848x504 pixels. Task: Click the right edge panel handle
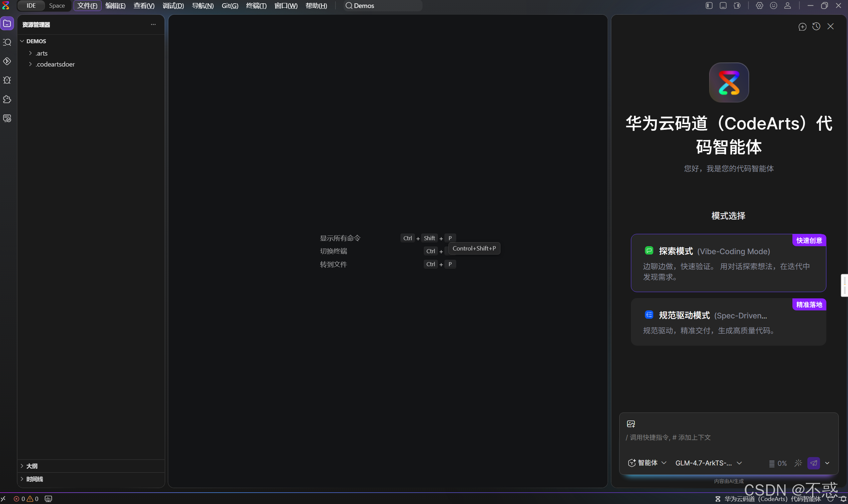point(844,285)
